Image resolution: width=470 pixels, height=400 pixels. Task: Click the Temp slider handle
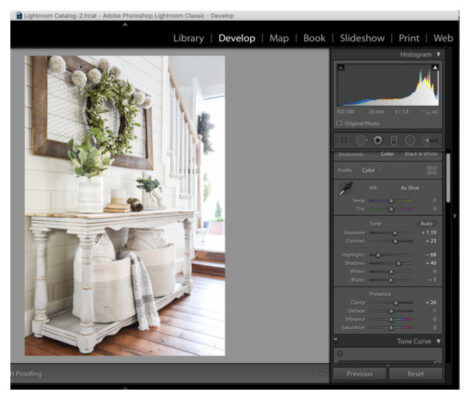391,201
